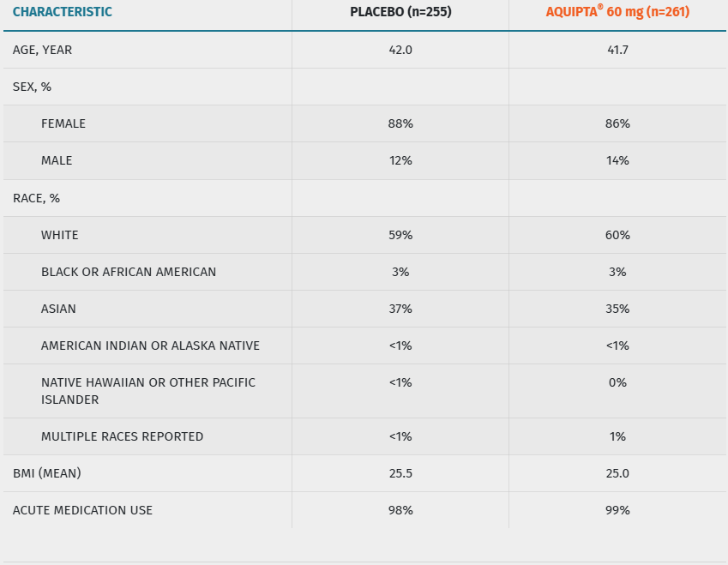Select the SEX, % row label

click(x=33, y=87)
